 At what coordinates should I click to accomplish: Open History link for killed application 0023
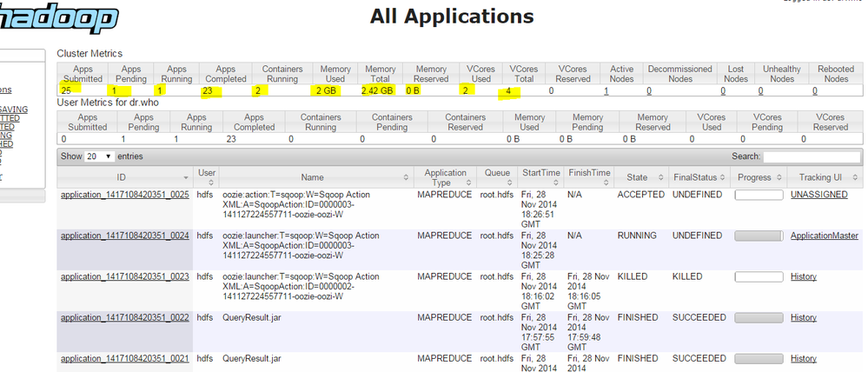(803, 276)
